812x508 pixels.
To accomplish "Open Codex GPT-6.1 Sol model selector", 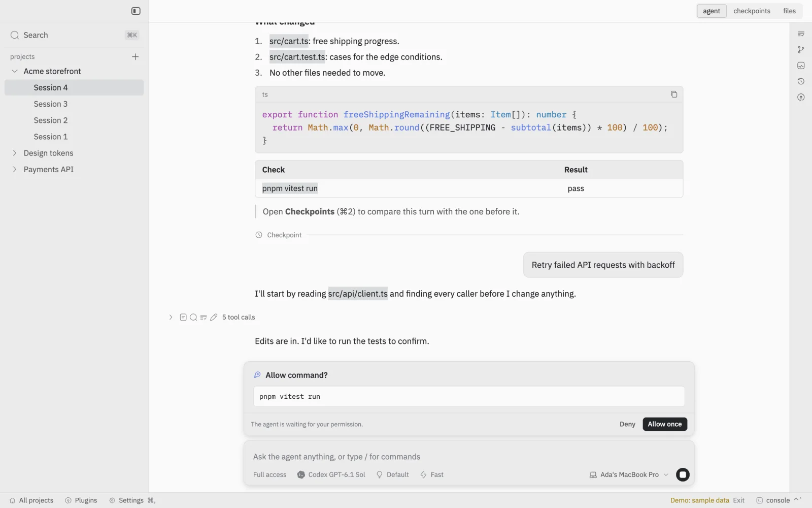I will click(331, 474).
